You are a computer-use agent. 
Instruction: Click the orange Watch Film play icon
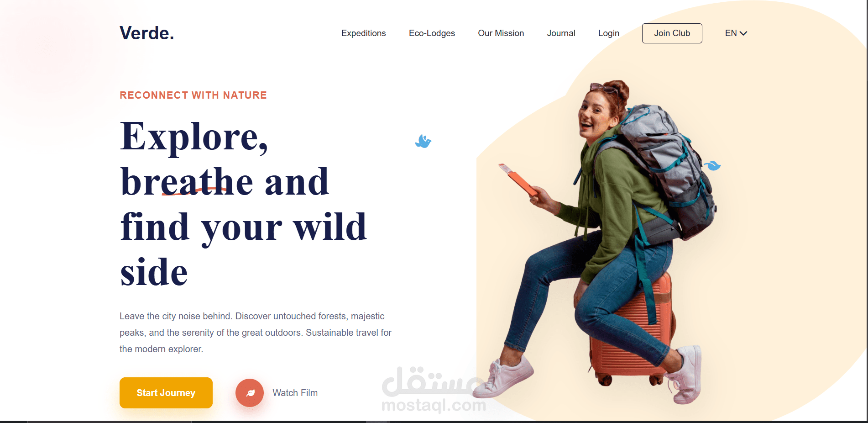(250, 393)
